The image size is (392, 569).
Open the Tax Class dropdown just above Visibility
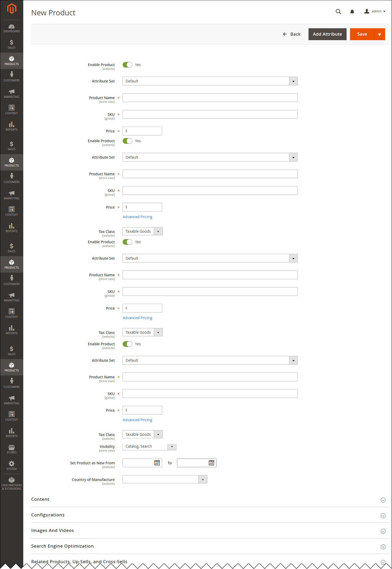[142, 434]
